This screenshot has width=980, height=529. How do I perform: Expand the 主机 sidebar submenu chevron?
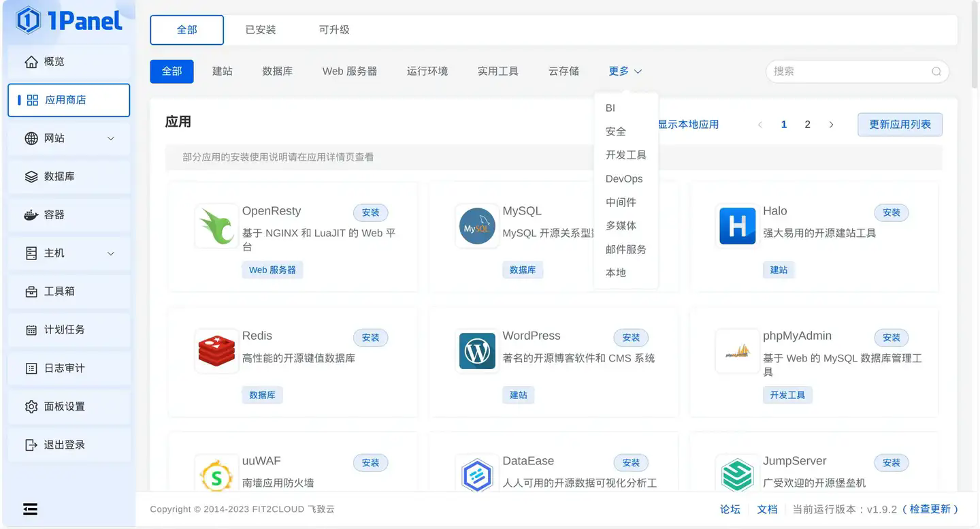(111, 254)
